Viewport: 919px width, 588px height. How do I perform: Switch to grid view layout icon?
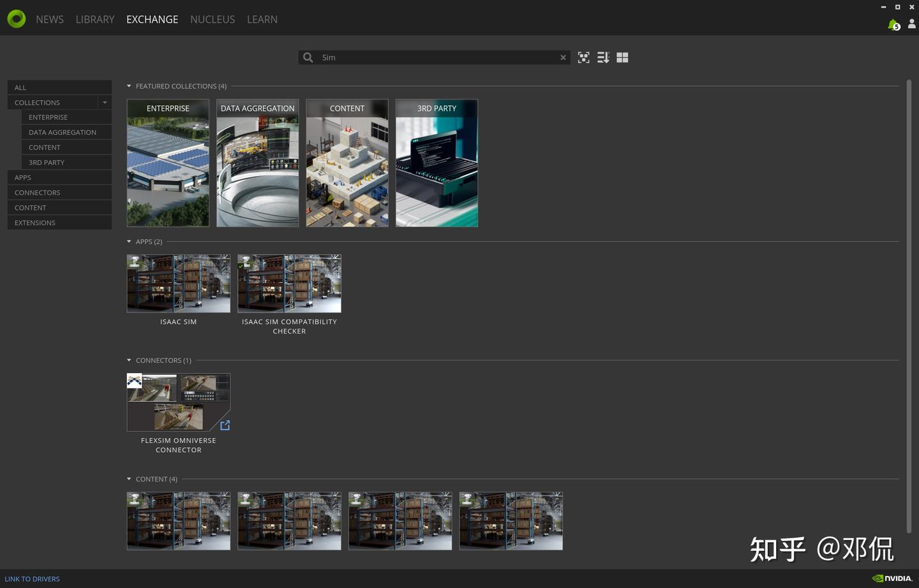pyautogui.click(x=622, y=57)
